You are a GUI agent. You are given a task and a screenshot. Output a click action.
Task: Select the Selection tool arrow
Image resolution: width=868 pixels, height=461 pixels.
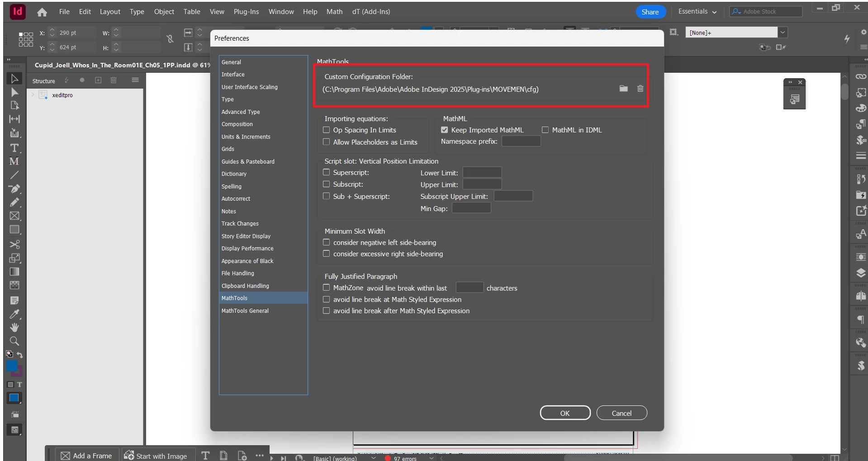pos(14,79)
